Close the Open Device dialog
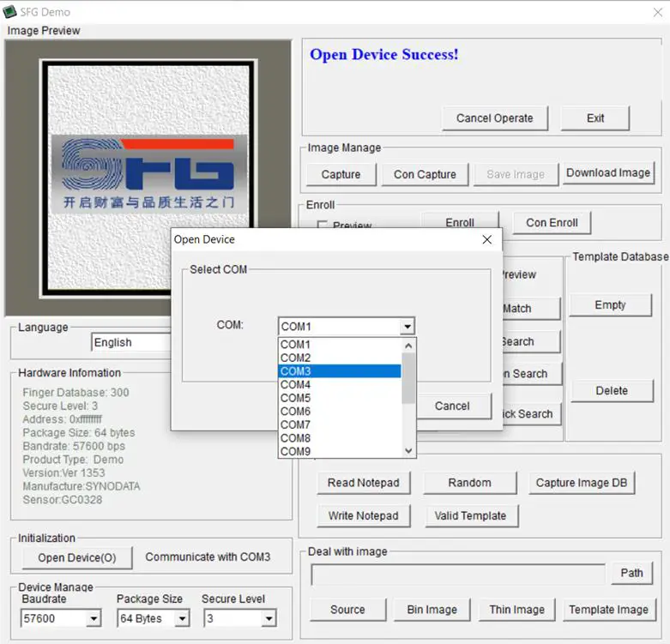670x644 pixels. (486, 239)
